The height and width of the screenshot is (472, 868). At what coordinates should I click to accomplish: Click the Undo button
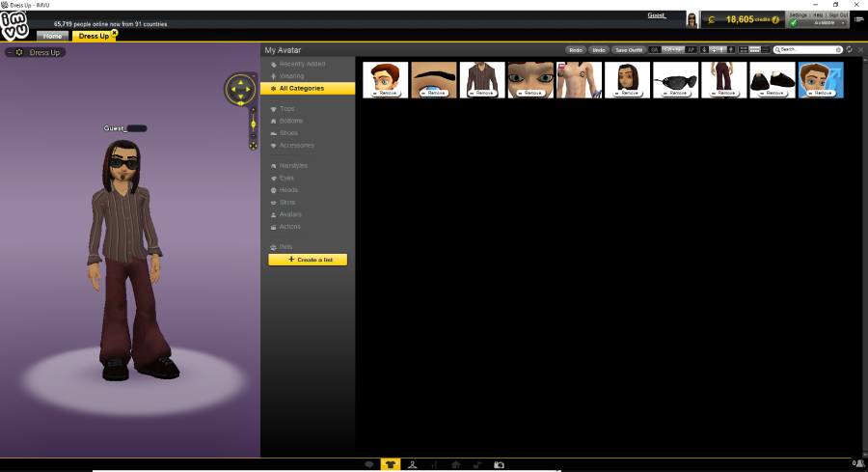click(598, 50)
